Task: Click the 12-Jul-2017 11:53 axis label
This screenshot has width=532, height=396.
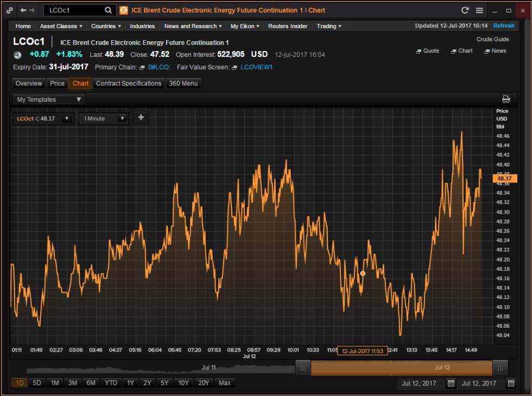Action: pos(363,351)
